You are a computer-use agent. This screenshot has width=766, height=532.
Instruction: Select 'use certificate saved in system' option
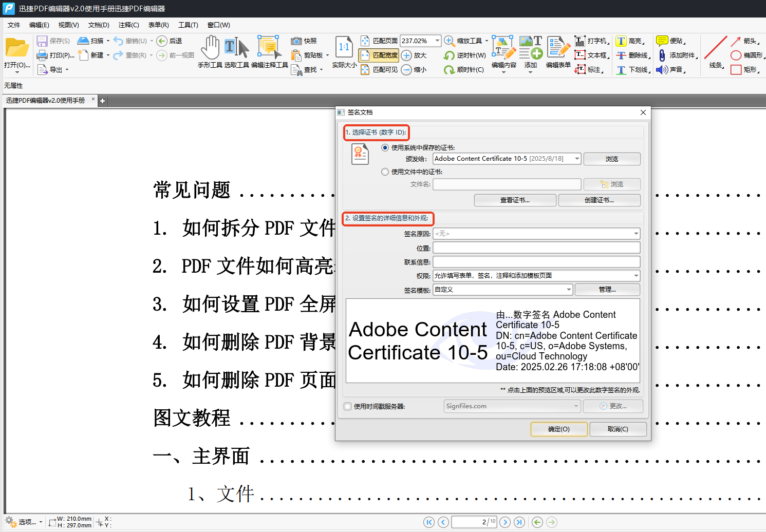tap(385, 147)
